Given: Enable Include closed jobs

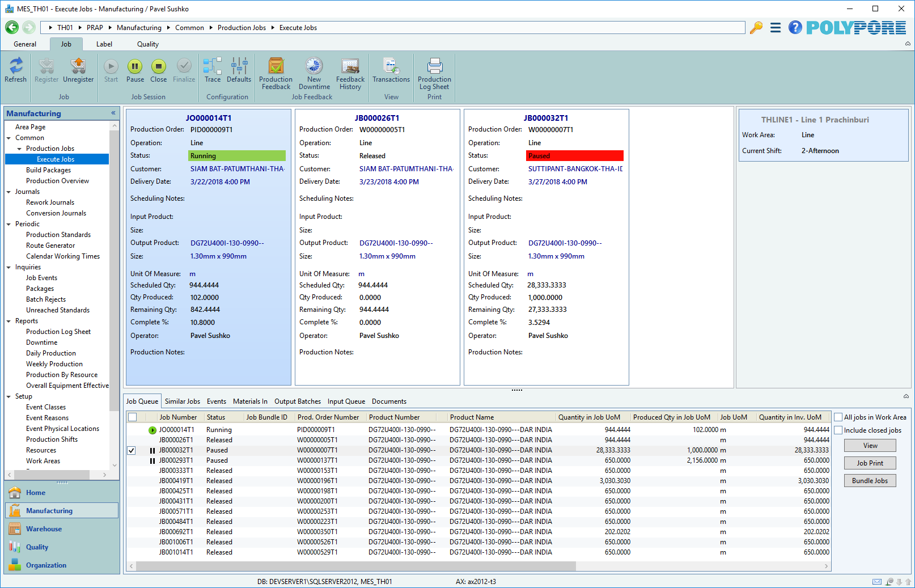Looking at the screenshot, I should pos(838,430).
